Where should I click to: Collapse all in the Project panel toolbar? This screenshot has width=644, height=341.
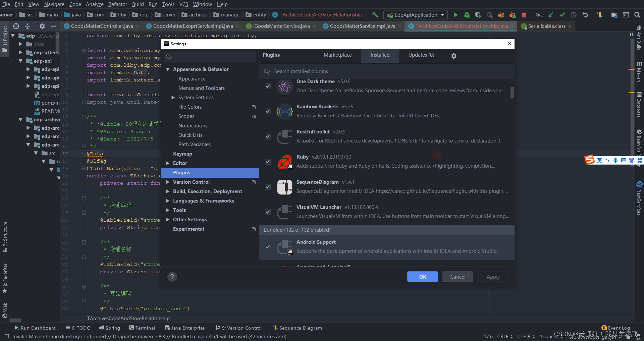coord(28,26)
